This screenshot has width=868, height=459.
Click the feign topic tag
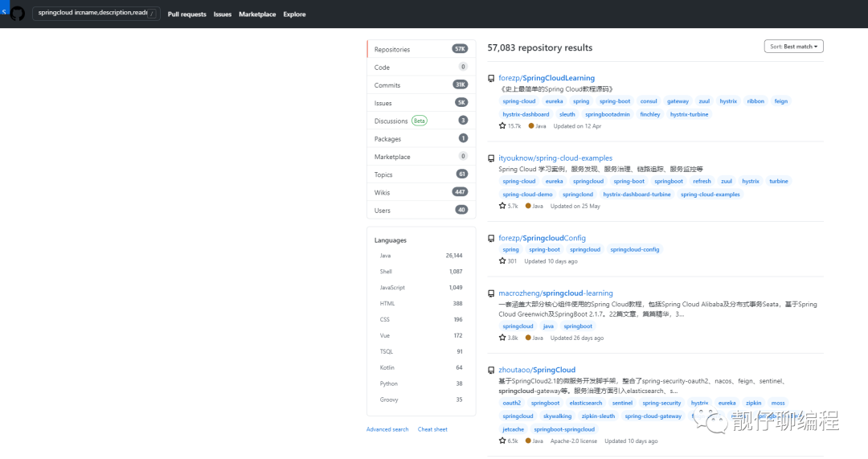pyautogui.click(x=780, y=101)
